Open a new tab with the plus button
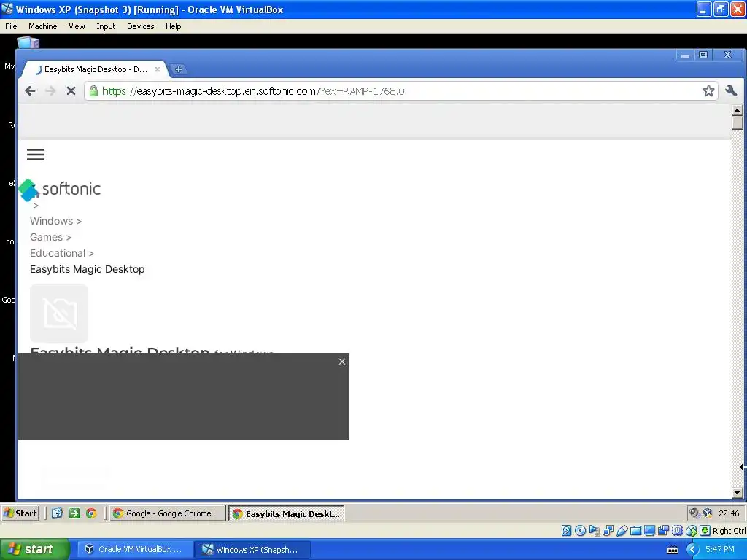747x560 pixels. pyautogui.click(x=178, y=69)
